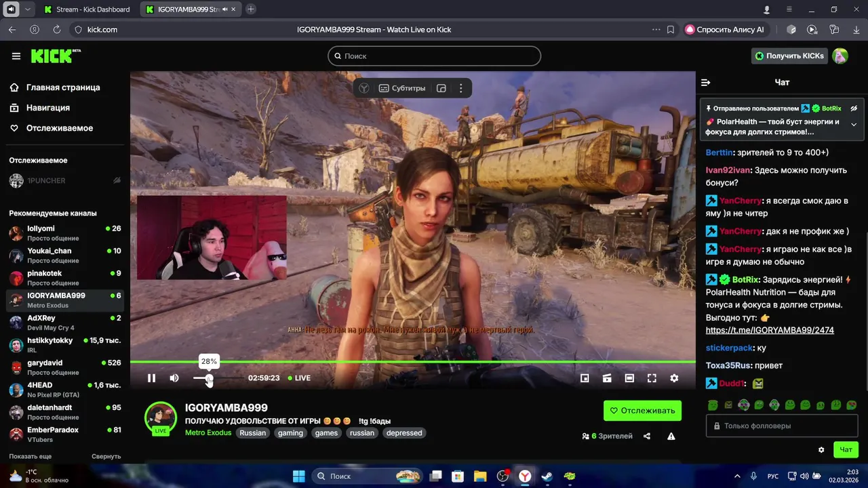The width and height of the screenshot is (868, 488).
Task: Collapse the chat panel
Action: click(x=706, y=82)
